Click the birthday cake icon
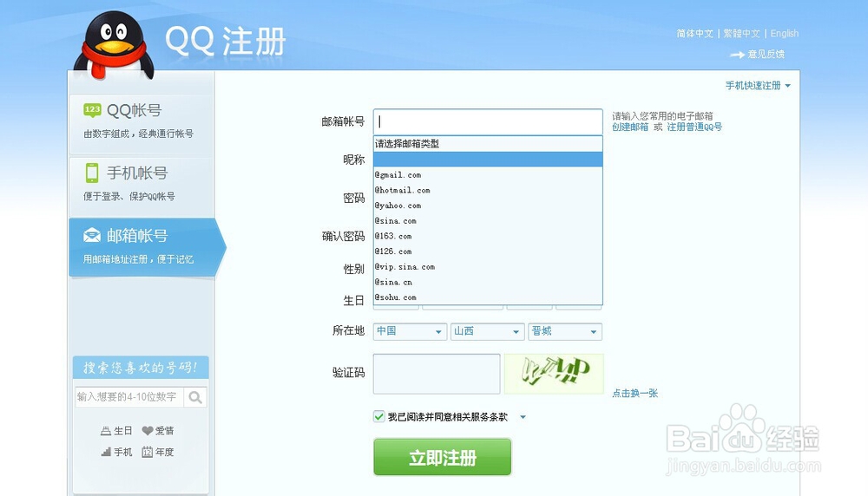Viewport: 868px width, 496px height. (x=106, y=431)
